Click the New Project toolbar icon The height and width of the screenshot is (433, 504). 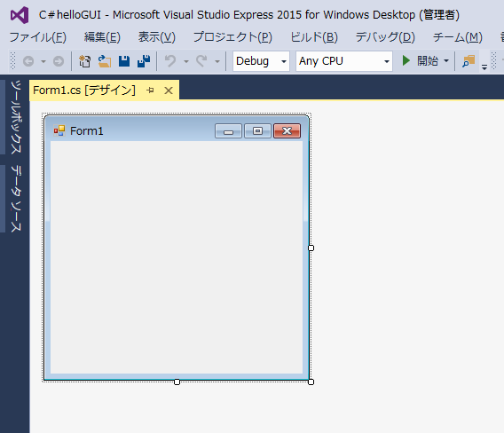(85, 61)
